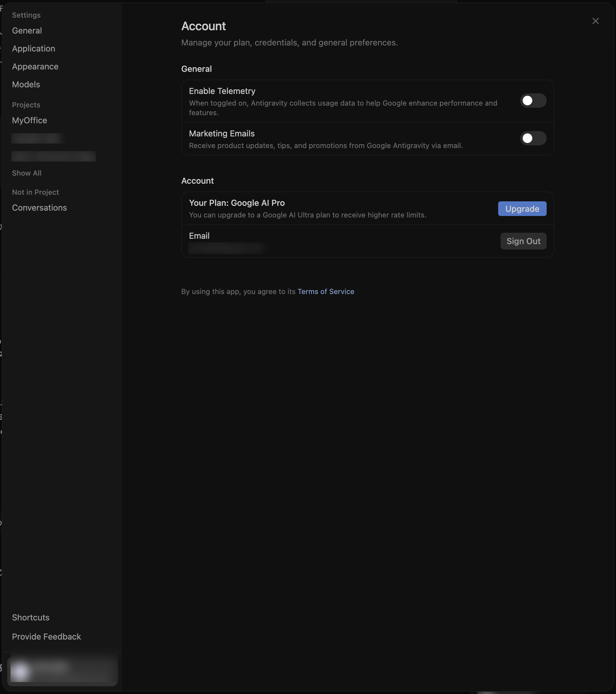Click the 'Not in Project' sidebar heading
The height and width of the screenshot is (694, 616).
(36, 192)
